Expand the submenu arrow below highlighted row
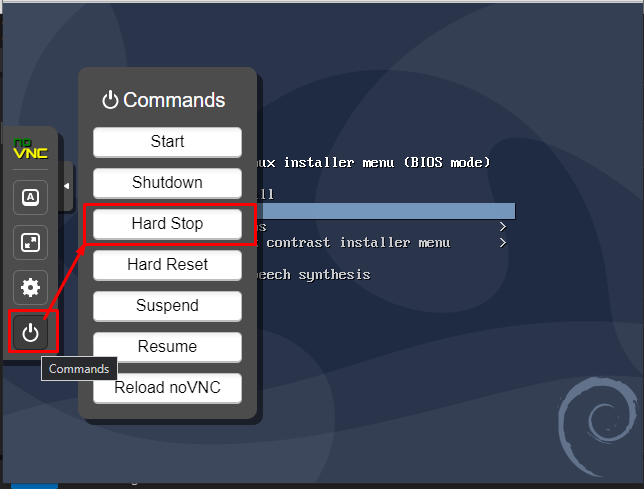This screenshot has height=489, width=644. tap(502, 227)
